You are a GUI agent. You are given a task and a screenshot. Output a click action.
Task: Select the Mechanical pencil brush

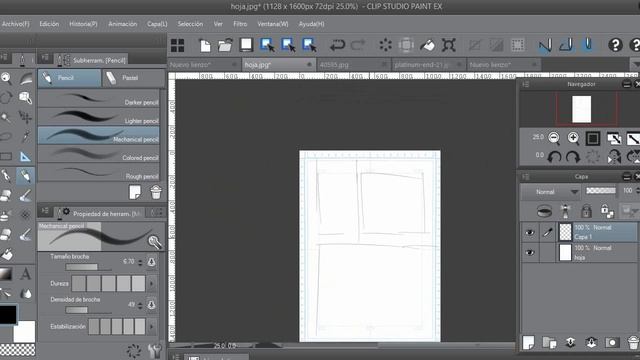pyautogui.click(x=98, y=136)
